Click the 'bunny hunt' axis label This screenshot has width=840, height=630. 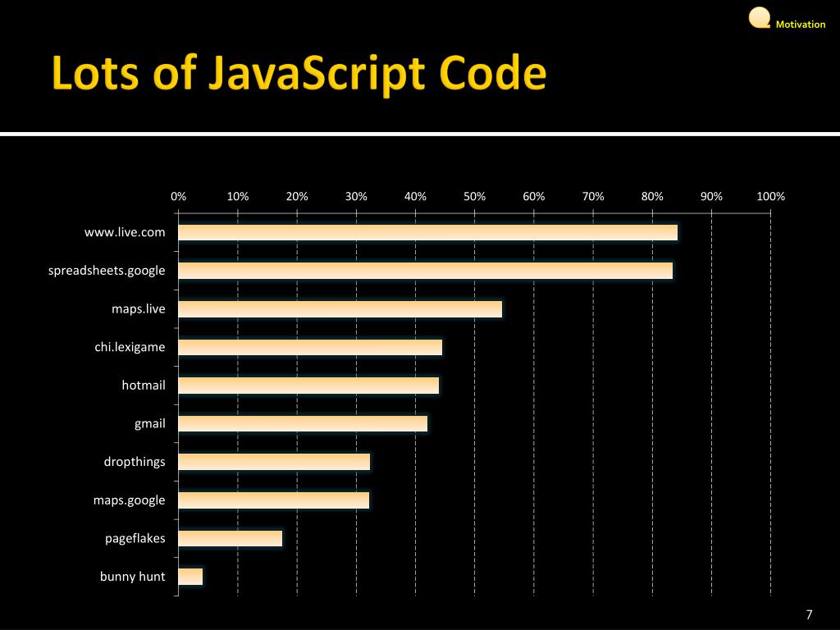[132, 577]
